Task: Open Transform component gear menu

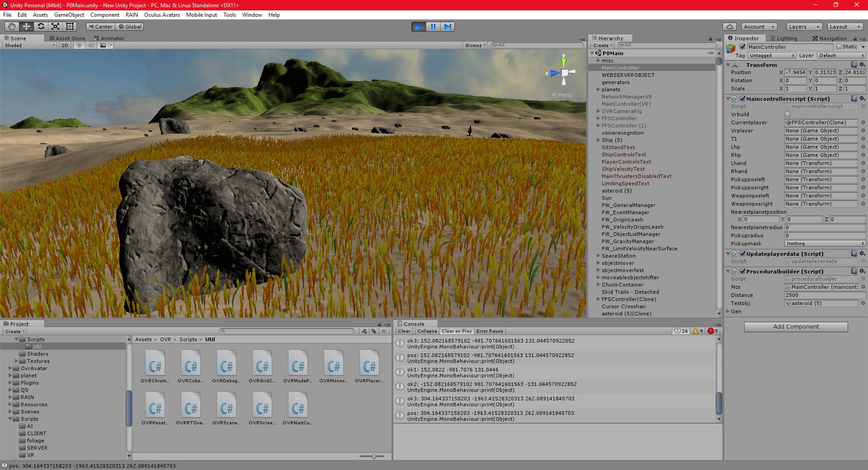Action: [x=862, y=65]
